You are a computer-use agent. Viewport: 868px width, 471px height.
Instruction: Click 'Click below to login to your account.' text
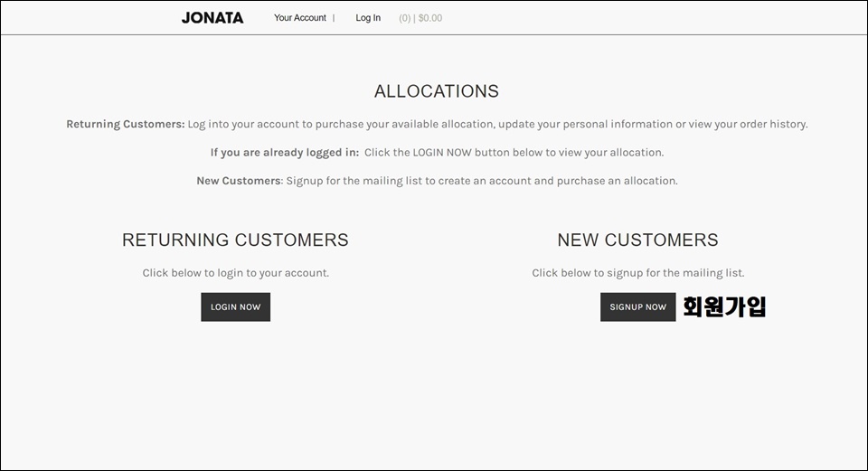pyautogui.click(x=236, y=273)
